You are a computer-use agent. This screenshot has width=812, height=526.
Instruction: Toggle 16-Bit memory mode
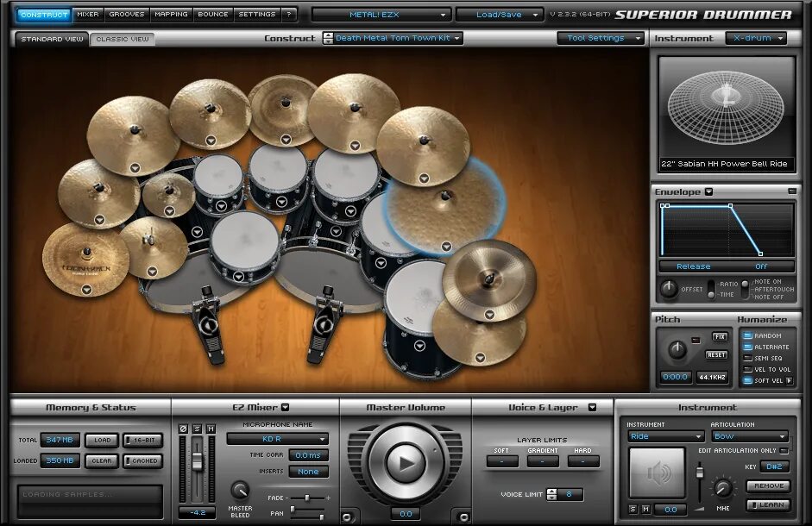[143, 440]
